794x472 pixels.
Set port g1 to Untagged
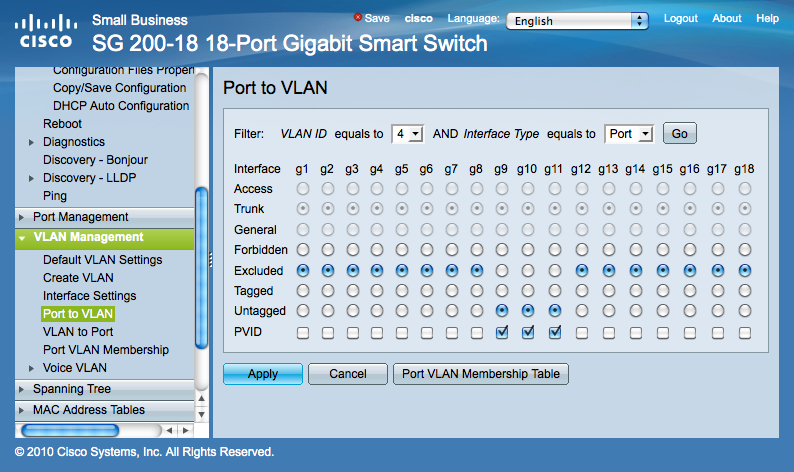303,310
